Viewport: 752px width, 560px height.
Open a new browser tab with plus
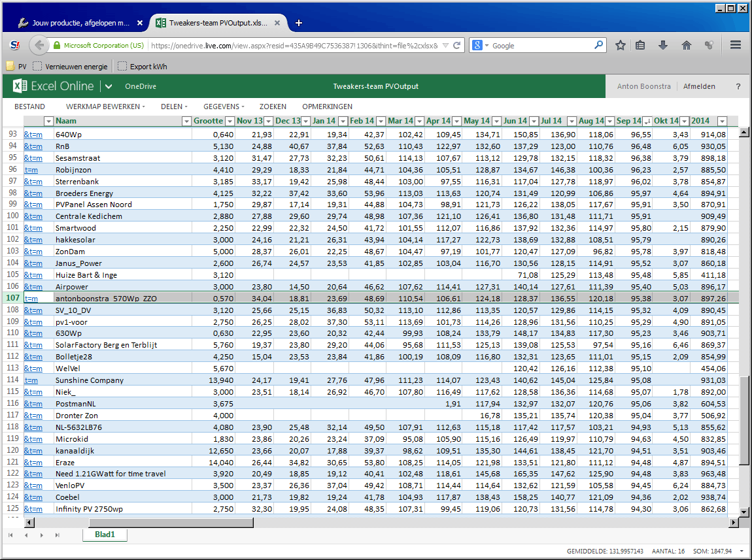point(299,23)
